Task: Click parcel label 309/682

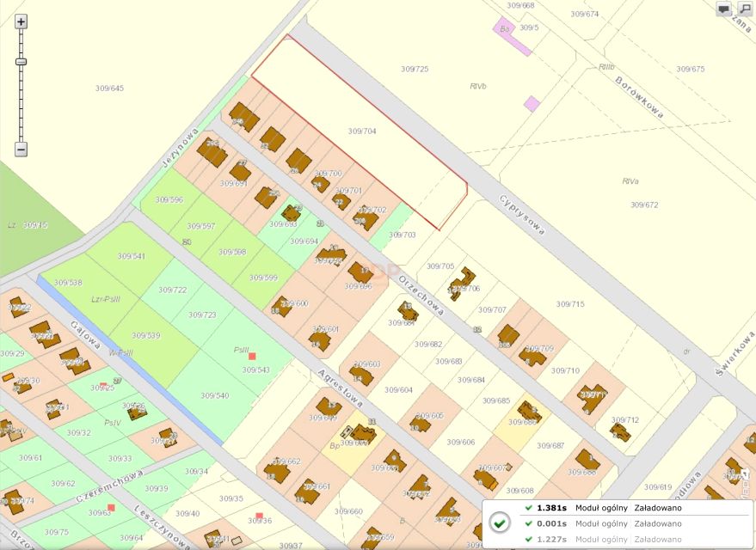Action: (x=428, y=345)
